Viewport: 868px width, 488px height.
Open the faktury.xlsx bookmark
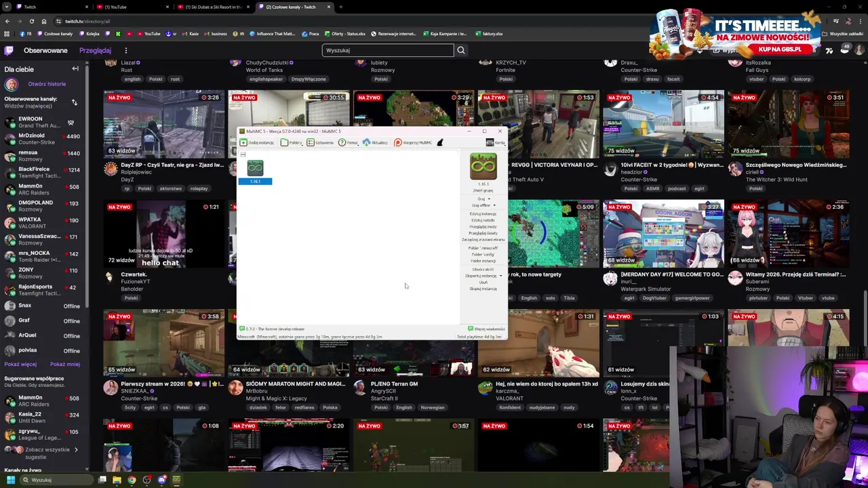[x=489, y=34]
